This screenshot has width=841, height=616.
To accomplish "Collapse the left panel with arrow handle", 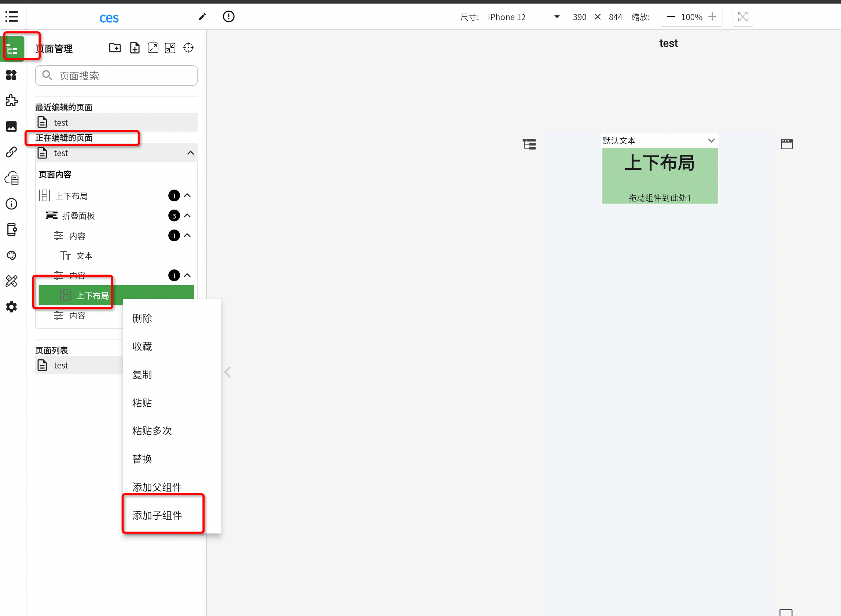I will point(227,372).
